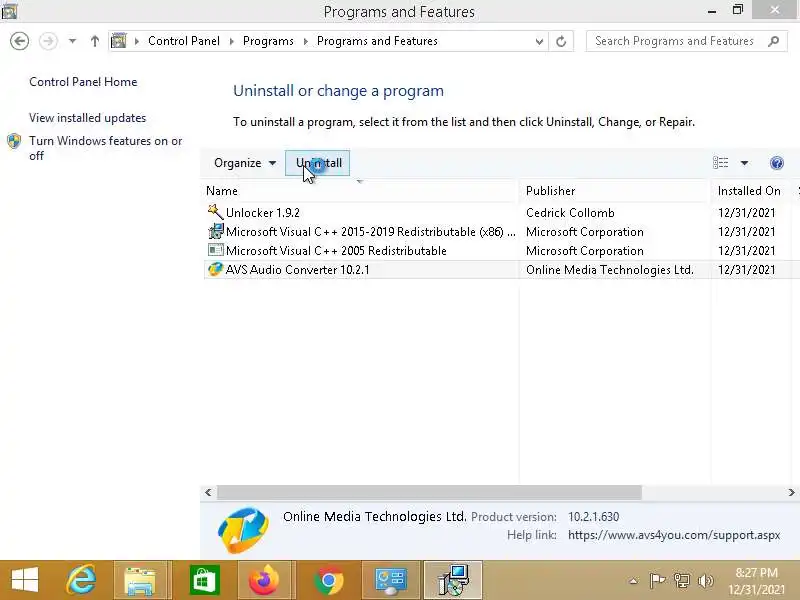Screen dimensions: 800x600
Task: Go up one folder level
Action: [x=94, y=41]
